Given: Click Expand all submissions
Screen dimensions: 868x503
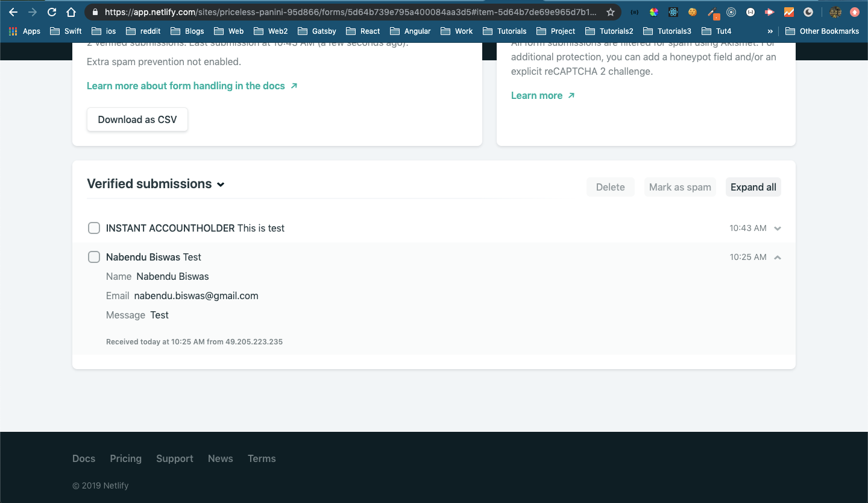Looking at the screenshot, I should 753,187.
